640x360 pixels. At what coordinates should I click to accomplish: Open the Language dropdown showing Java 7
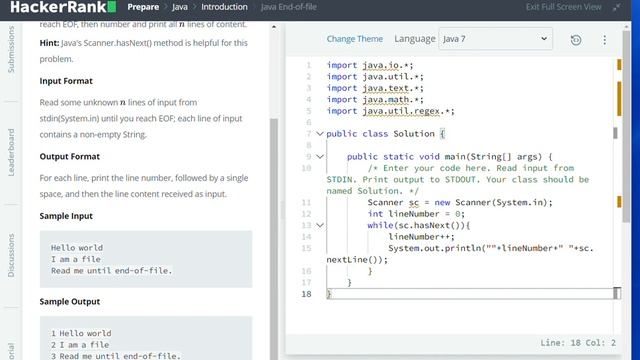pyautogui.click(x=495, y=39)
